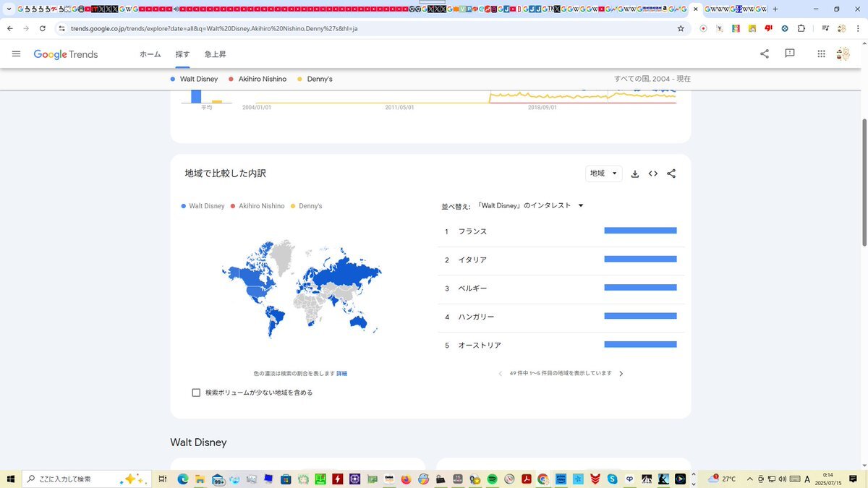Open the Windows Start menu
This screenshot has height=488, width=868.
coord(11,479)
